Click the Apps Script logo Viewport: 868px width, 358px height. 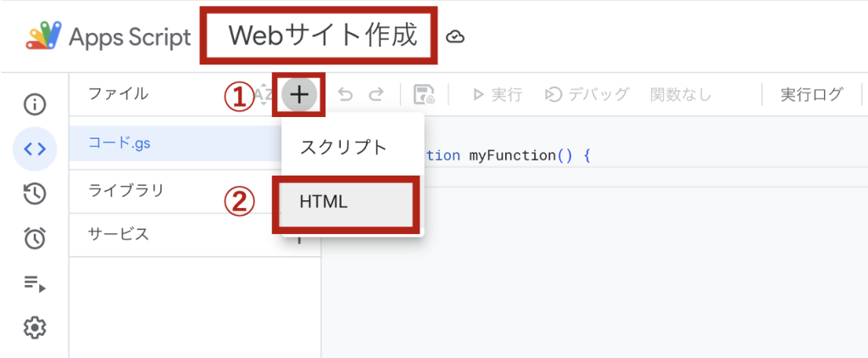(44, 37)
